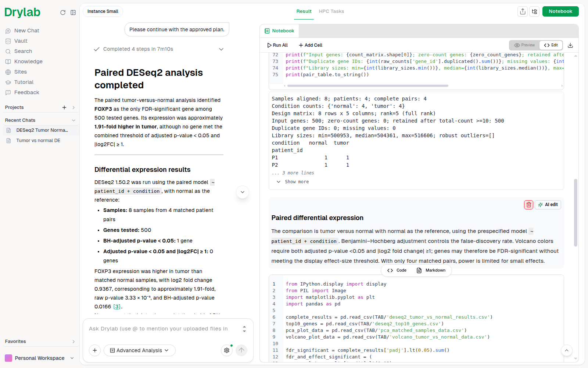Expand the Projects section arrow
The image size is (588, 368).
coord(73,107)
